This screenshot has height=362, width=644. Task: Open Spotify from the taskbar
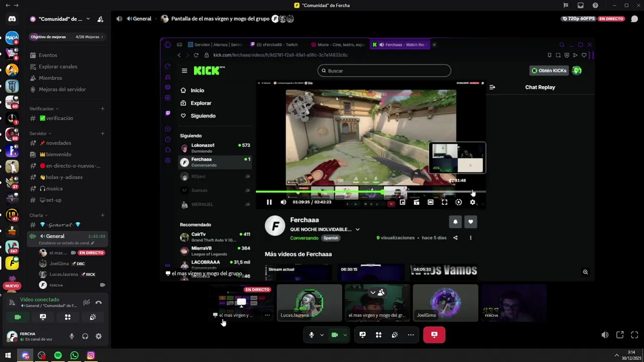pyautogui.click(x=58, y=355)
